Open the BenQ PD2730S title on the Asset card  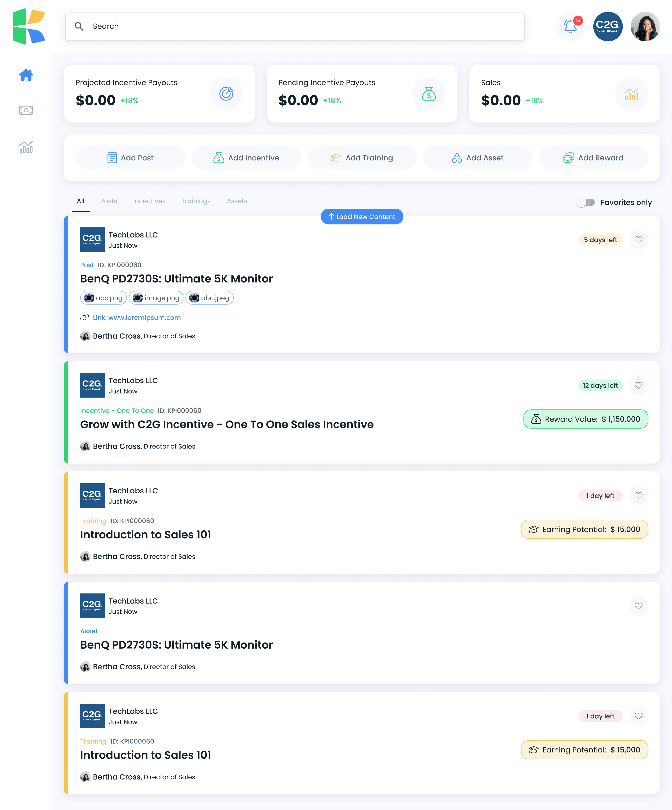pos(176,645)
